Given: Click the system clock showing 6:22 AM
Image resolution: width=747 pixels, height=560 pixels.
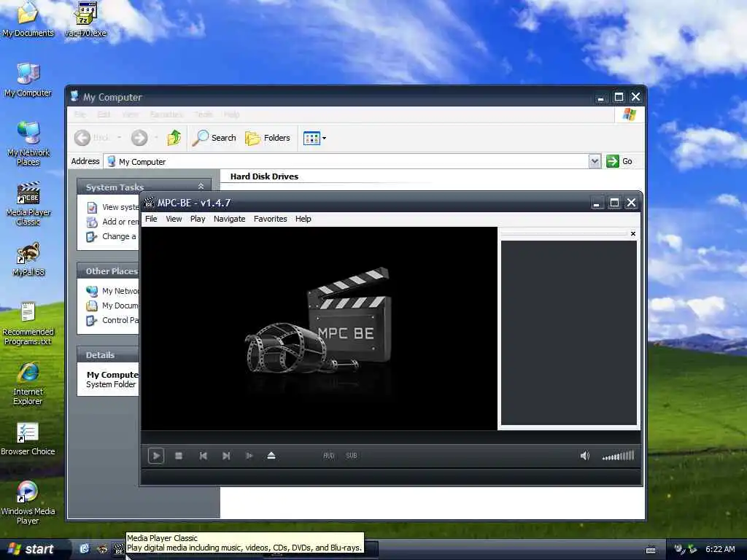Looking at the screenshot, I should 720,549.
